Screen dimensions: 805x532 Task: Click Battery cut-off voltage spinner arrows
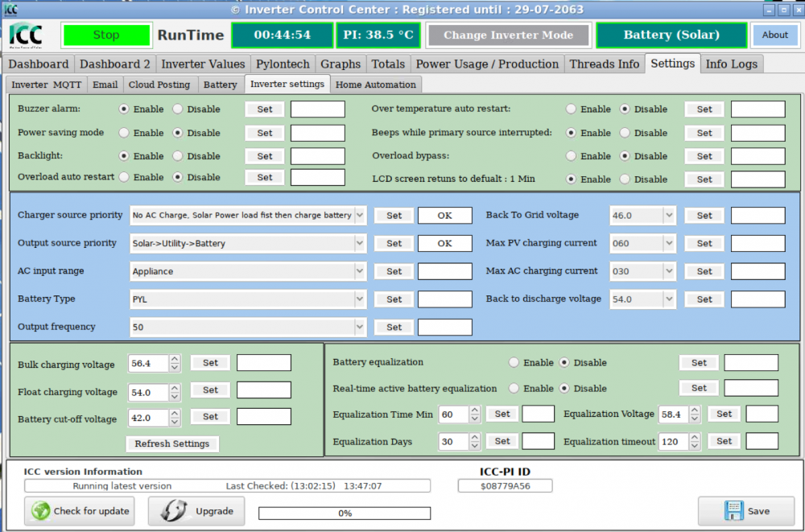tap(175, 418)
